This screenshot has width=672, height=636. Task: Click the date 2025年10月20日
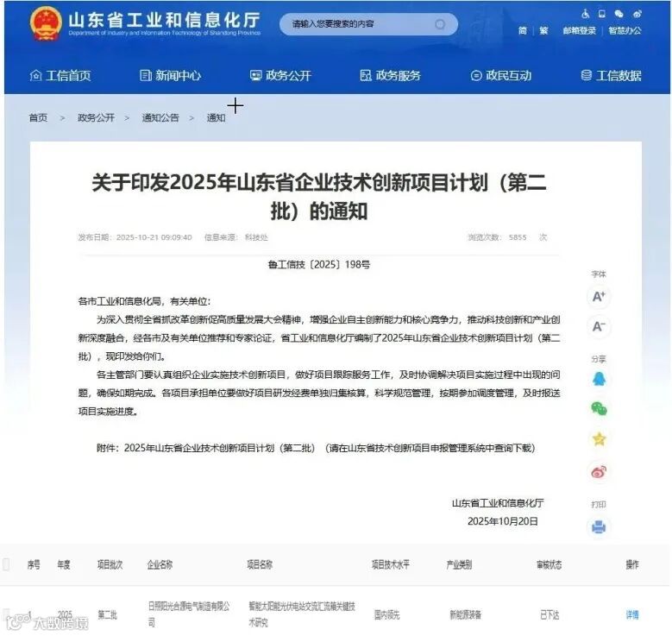coord(502,521)
